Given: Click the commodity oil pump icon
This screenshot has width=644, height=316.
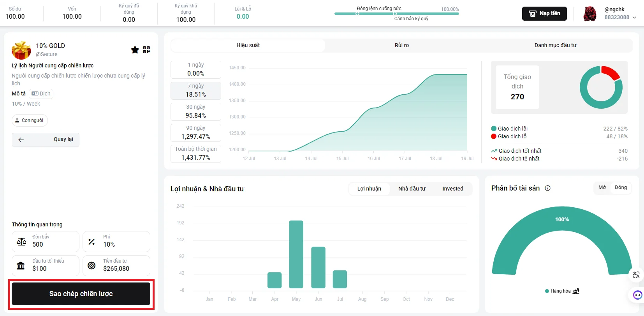Looking at the screenshot, I should (576, 291).
